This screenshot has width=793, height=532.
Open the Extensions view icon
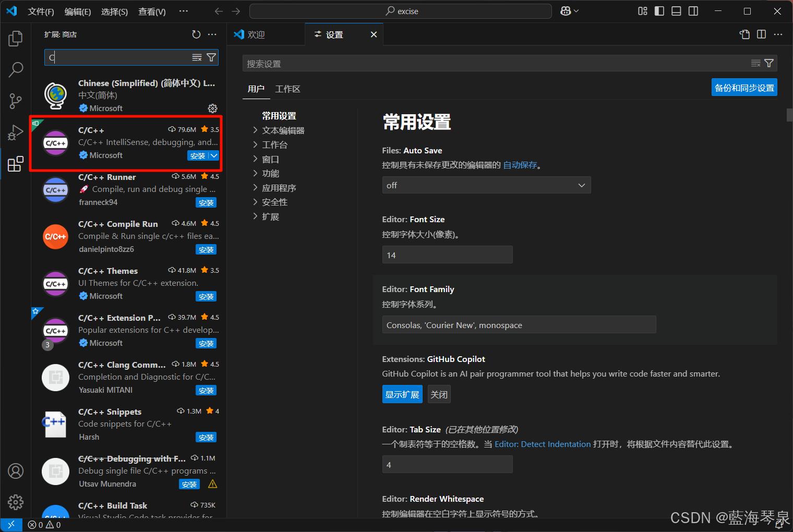click(16, 164)
